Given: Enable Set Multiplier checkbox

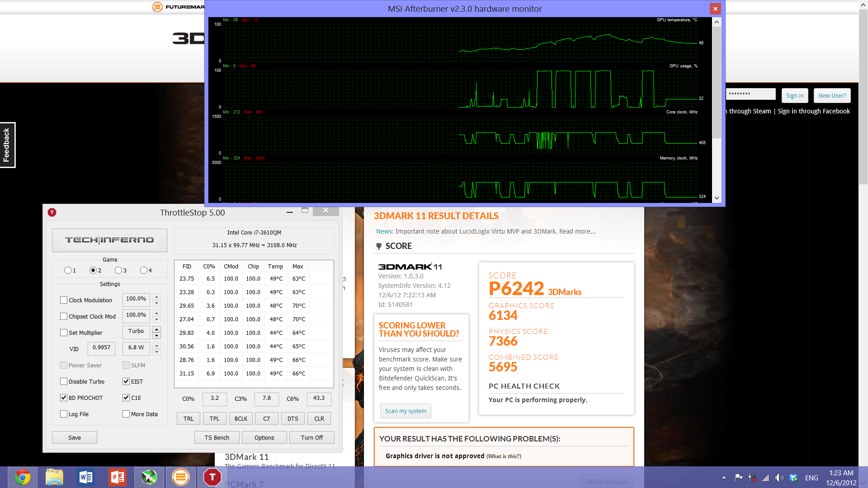Looking at the screenshot, I should [64, 333].
